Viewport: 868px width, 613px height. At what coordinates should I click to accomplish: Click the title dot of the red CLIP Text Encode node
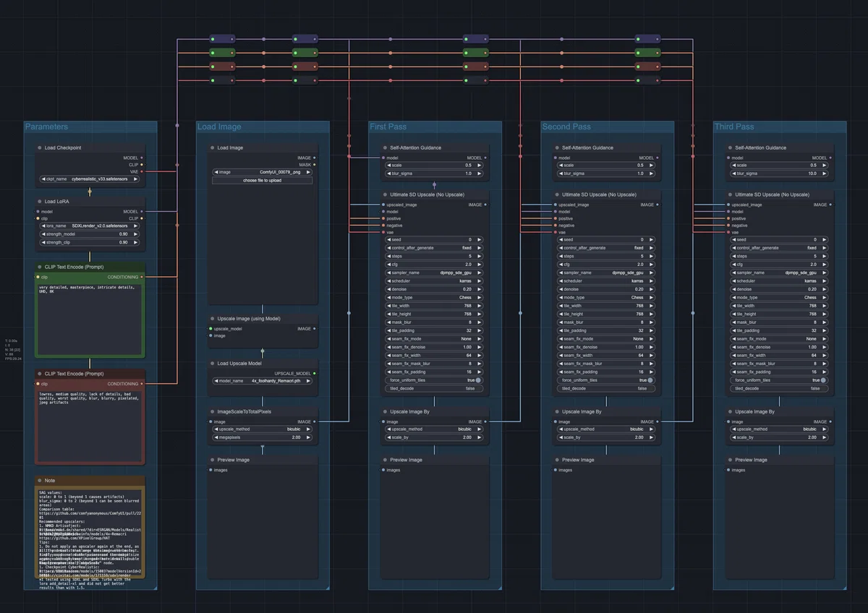(39, 374)
